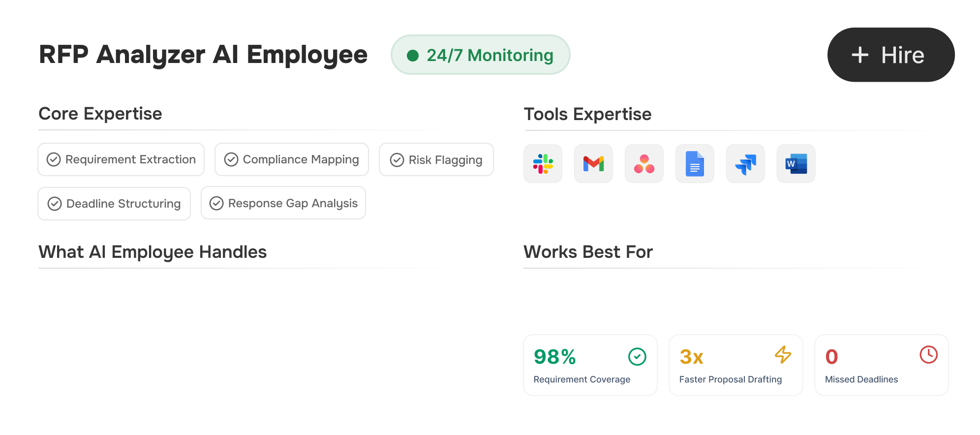The height and width of the screenshot is (435, 980).
Task: Open the 98% Requirement Coverage card
Action: tap(590, 366)
